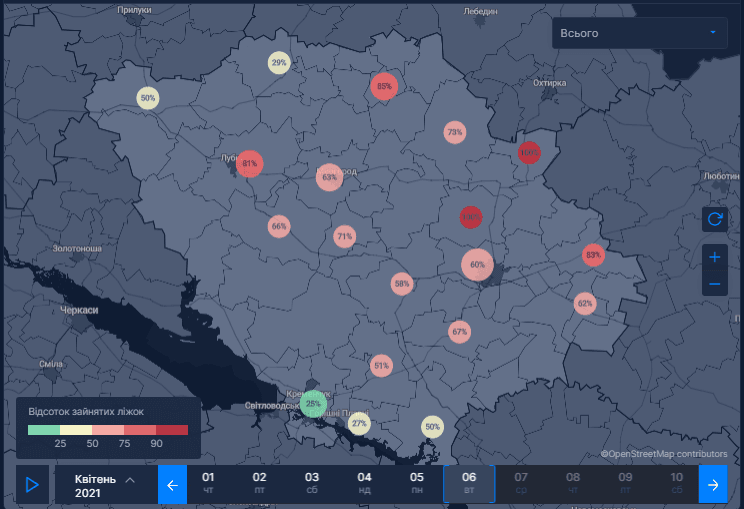Click the red 85% hospital marker

384,86
